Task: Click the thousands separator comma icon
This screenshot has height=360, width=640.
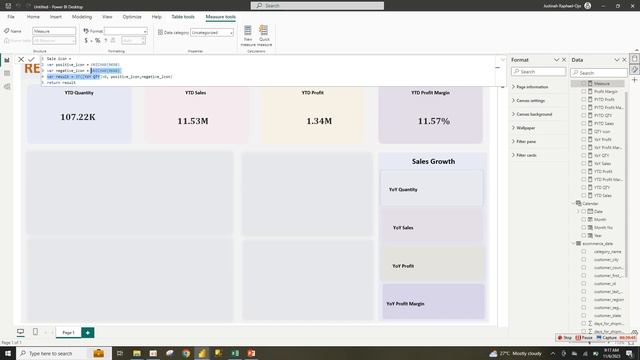Action: [106, 40]
